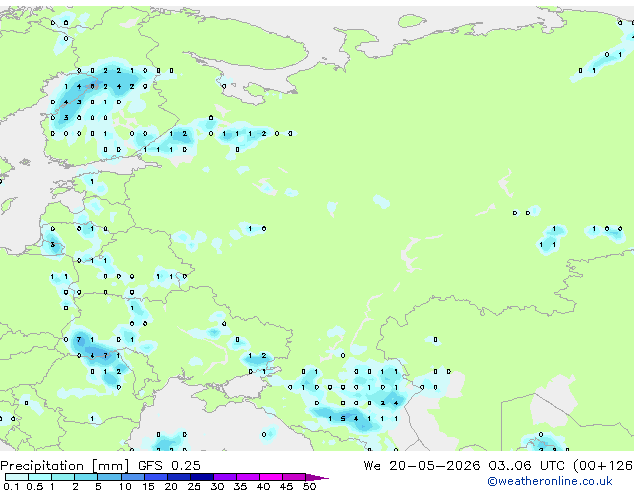Click the '03..06 UTC' time range text
Screen dimensions: 634x490
(x=526, y=466)
